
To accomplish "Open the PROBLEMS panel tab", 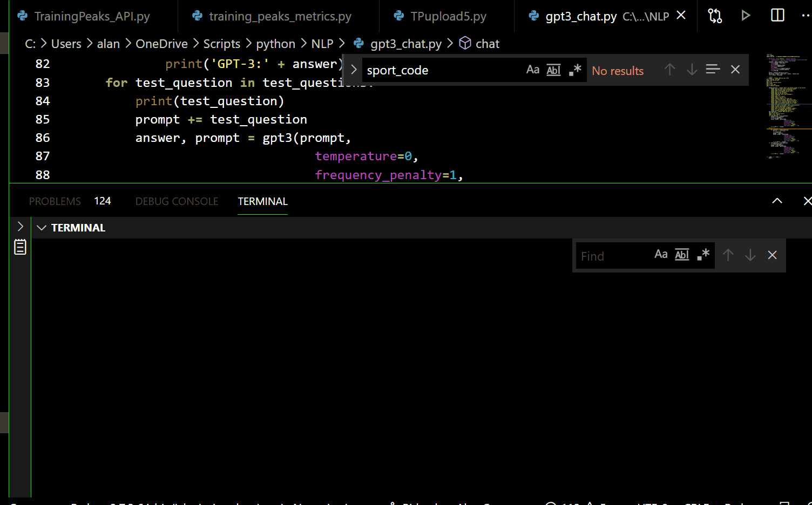I will (x=55, y=201).
